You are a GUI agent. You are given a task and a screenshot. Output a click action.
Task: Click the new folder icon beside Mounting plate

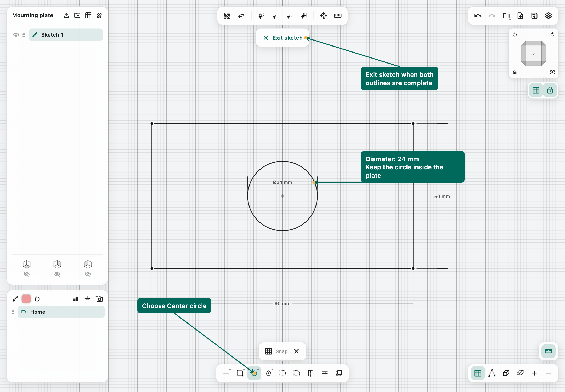(x=77, y=15)
